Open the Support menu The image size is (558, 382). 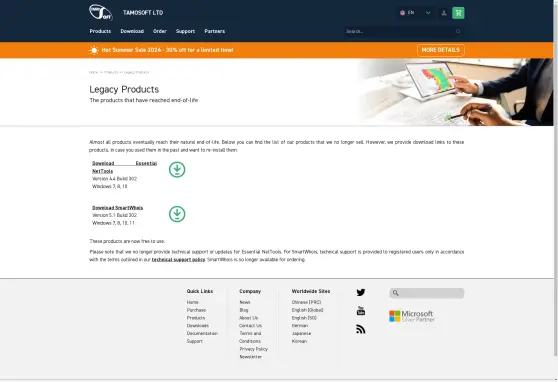pyautogui.click(x=185, y=31)
